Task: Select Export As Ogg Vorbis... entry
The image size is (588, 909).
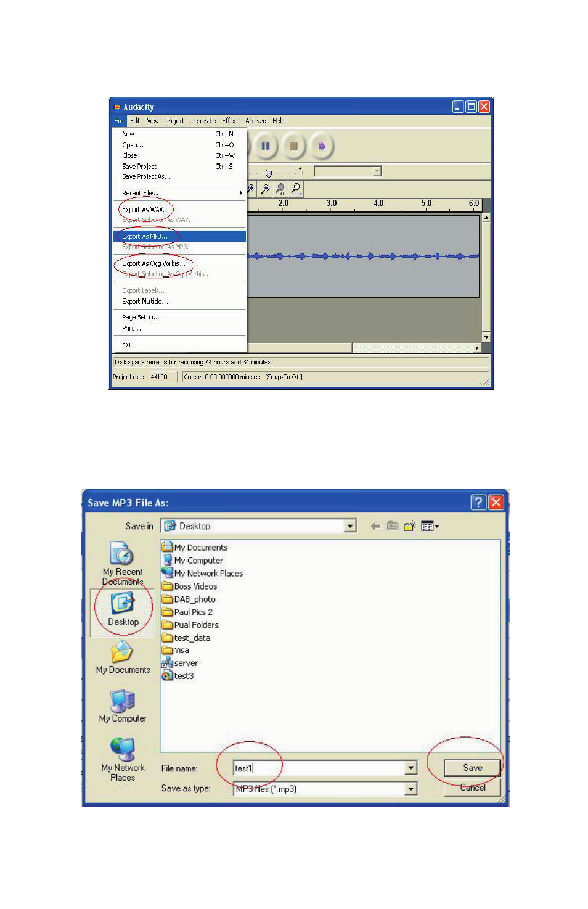Action: click(x=179, y=263)
